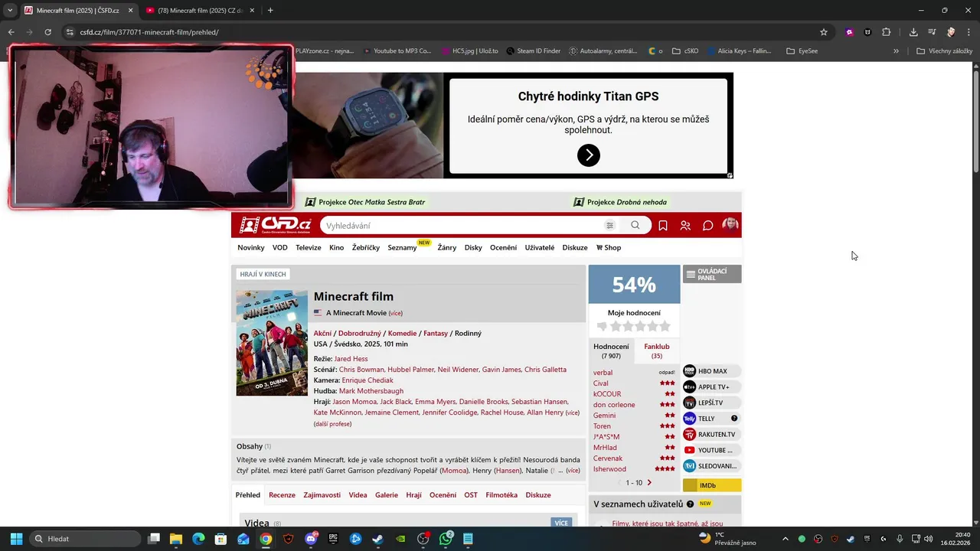This screenshot has height=551, width=980.
Task: Open Chrome downloads icon
Action: (x=913, y=32)
